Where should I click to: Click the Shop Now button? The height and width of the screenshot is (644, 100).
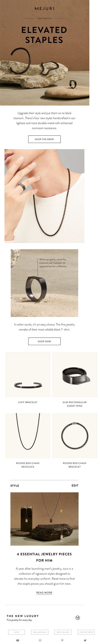click(44, 341)
